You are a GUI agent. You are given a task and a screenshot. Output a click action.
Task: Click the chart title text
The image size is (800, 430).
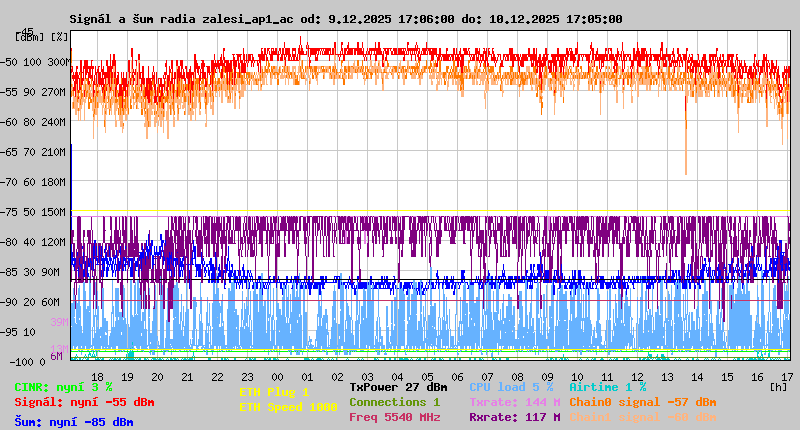(x=345, y=18)
